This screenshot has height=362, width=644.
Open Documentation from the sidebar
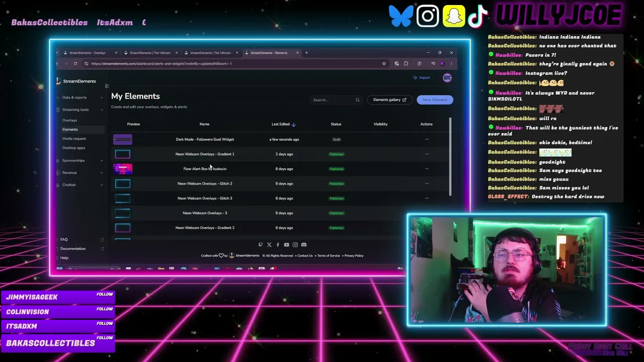tap(73, 248)
